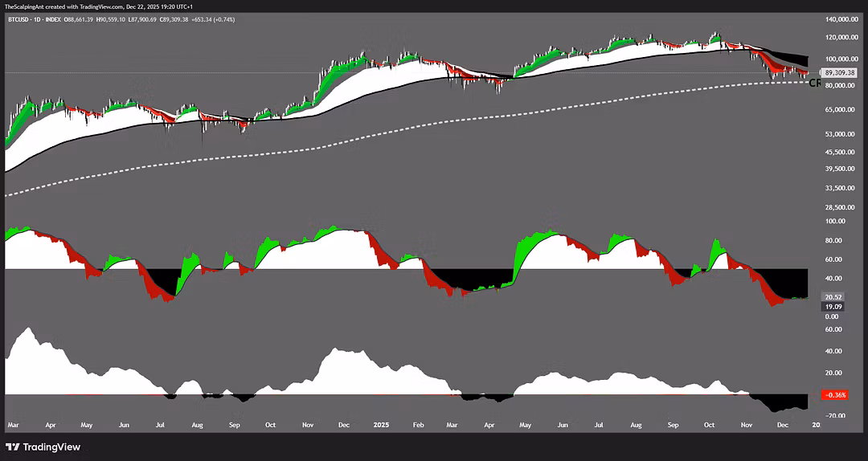
Task: Click the 2025 year marker on time axis
Action: pos(381,423)
